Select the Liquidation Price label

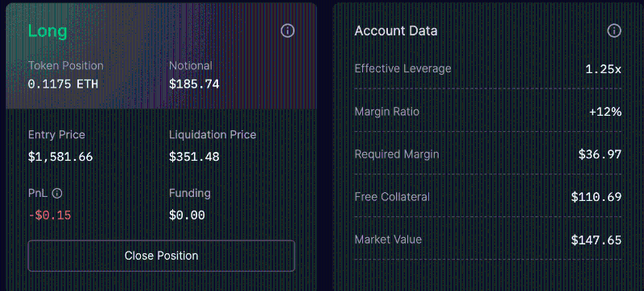click(213, 134)
